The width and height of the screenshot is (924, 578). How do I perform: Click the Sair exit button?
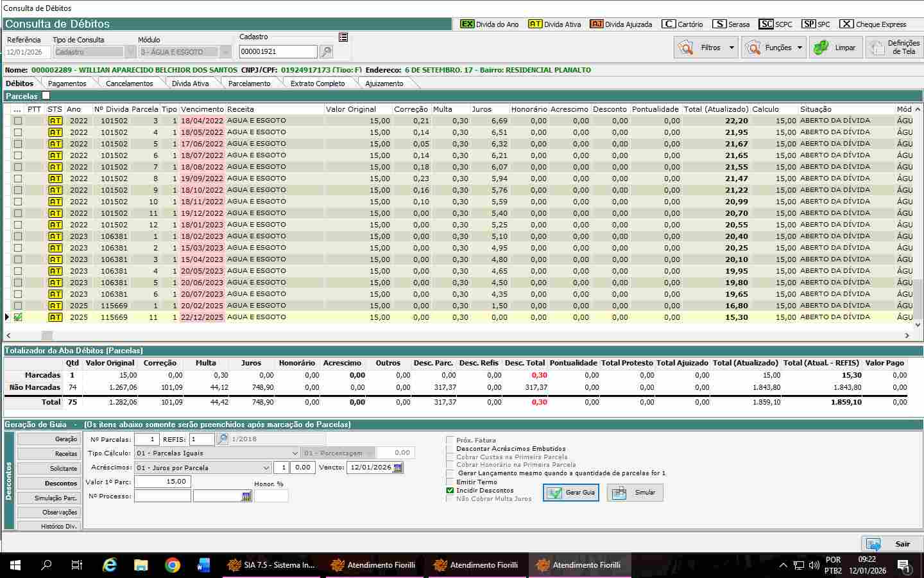892,544
